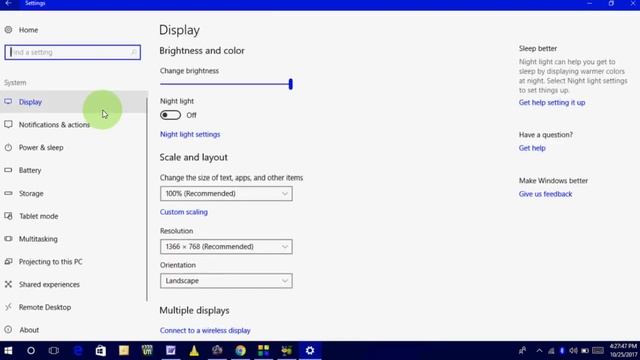Screen dimensions: 640x360
Task: Open the Windows Start menu
Action: [x=8, y=351]
